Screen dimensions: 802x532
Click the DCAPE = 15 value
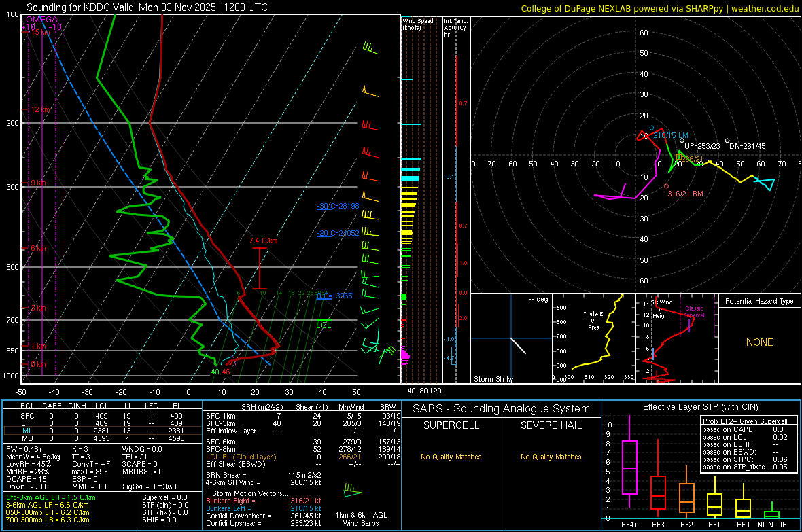(26, 479)
